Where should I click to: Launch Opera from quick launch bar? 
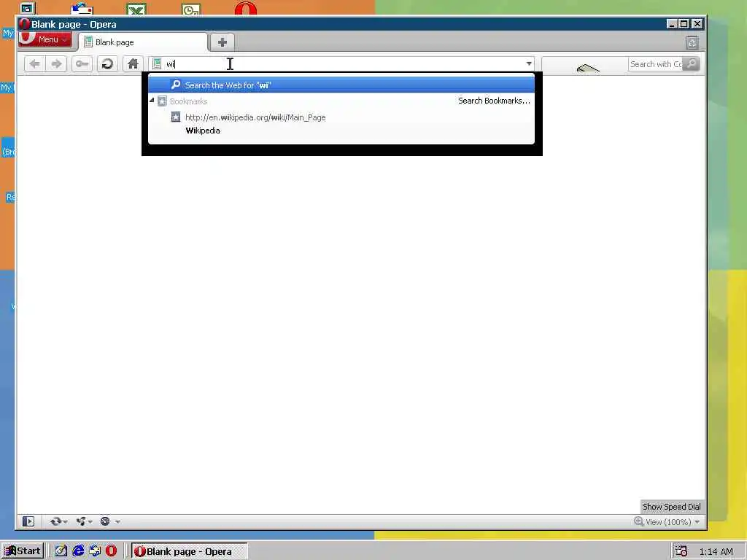click(111, 551)
